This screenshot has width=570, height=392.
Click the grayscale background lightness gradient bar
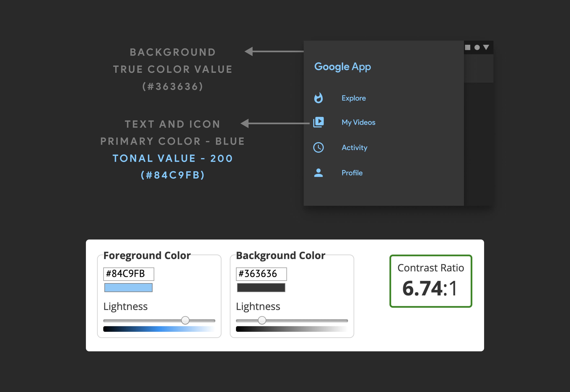292,329
